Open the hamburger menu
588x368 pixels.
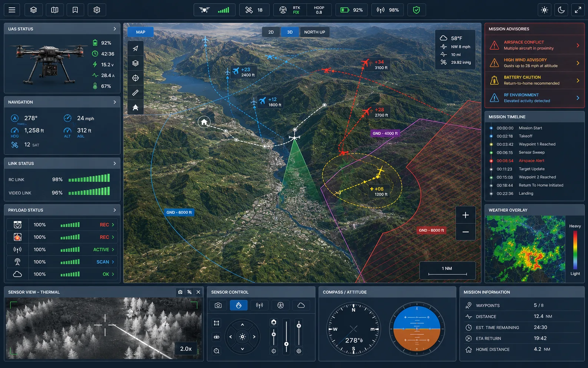[12, 10]
